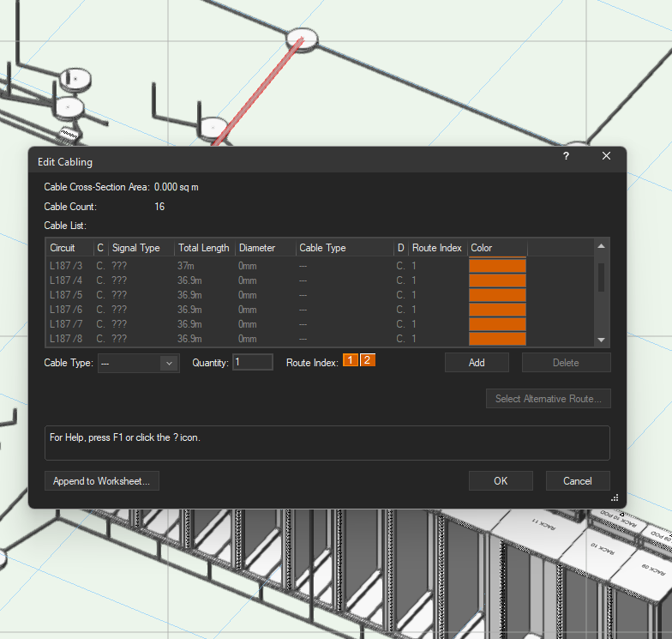Open the Cable Type dropdown
Screen dimensions: 672x639
[168, 363]
